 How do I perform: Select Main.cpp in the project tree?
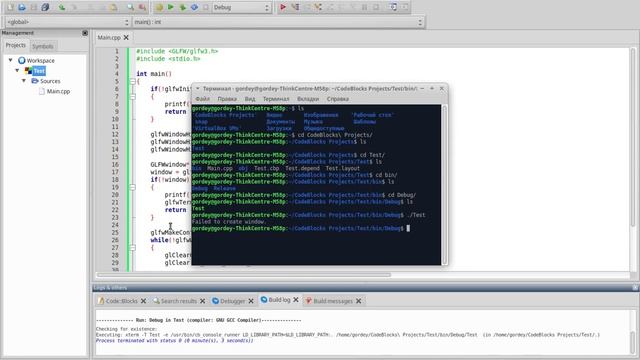click(x=58, y=91)
